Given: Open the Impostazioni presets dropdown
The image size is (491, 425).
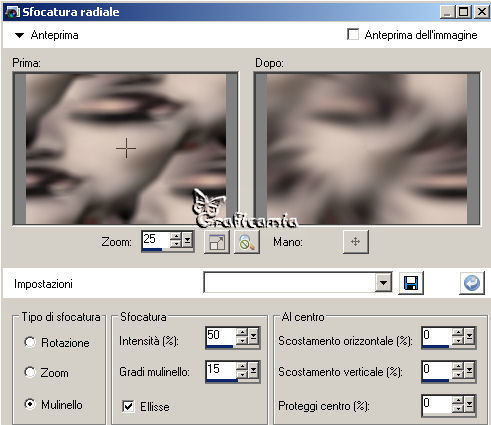Looking at the screenshot, I should 383,283.
